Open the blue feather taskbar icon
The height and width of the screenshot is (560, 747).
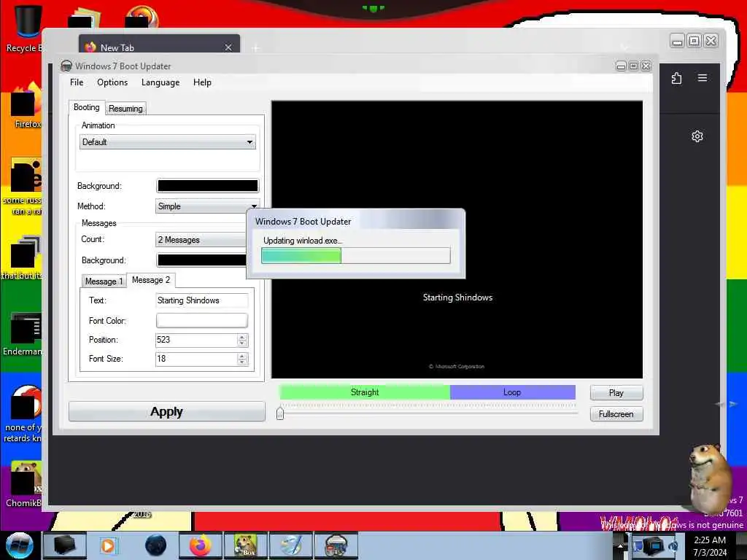coord(290,545)
